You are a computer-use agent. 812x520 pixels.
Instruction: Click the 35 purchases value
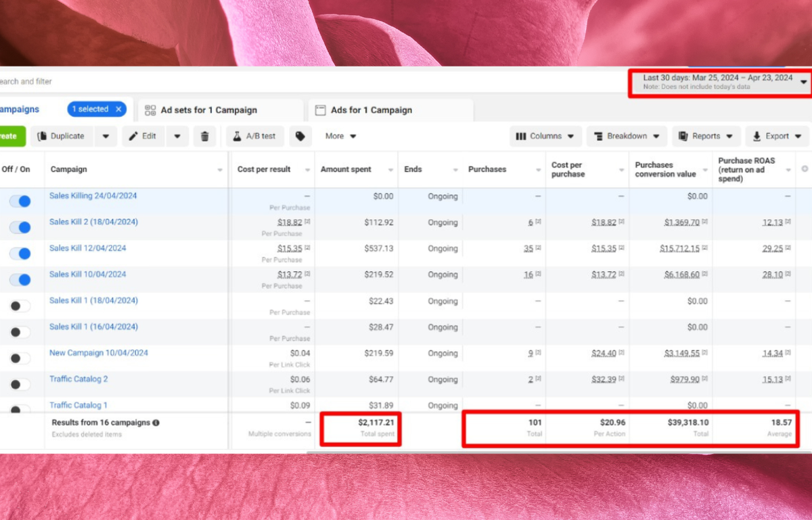[x=528, y=249]
